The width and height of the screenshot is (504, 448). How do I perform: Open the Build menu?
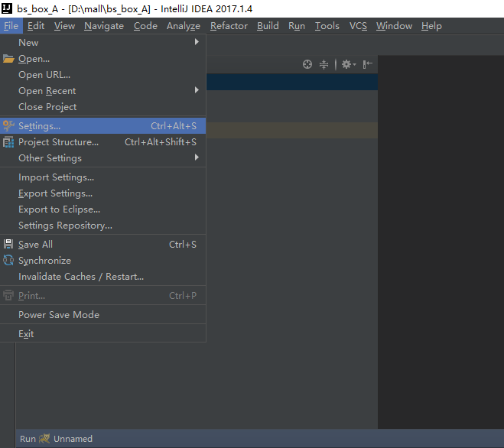268,26
